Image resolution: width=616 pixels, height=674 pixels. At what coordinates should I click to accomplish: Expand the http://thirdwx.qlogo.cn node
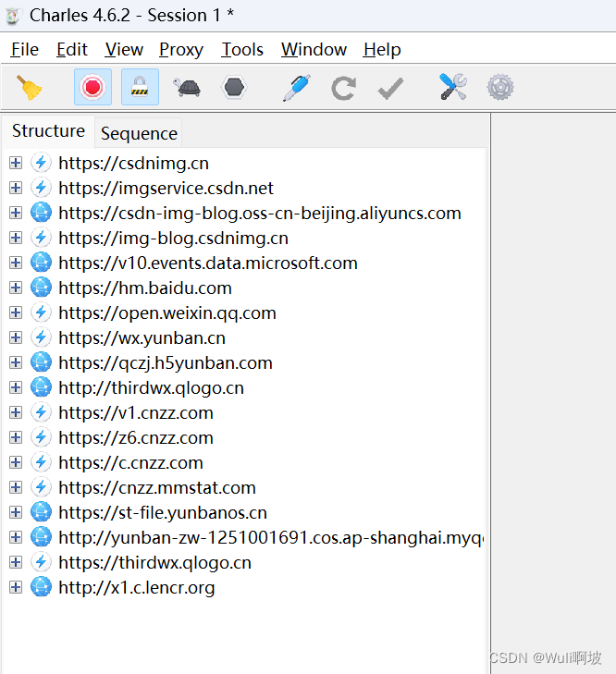pos(16,387)
